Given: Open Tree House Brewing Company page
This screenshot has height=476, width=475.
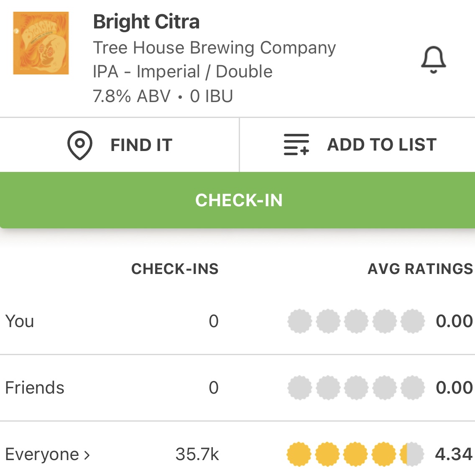Looking at the screenshot, I should pos(214,48).
